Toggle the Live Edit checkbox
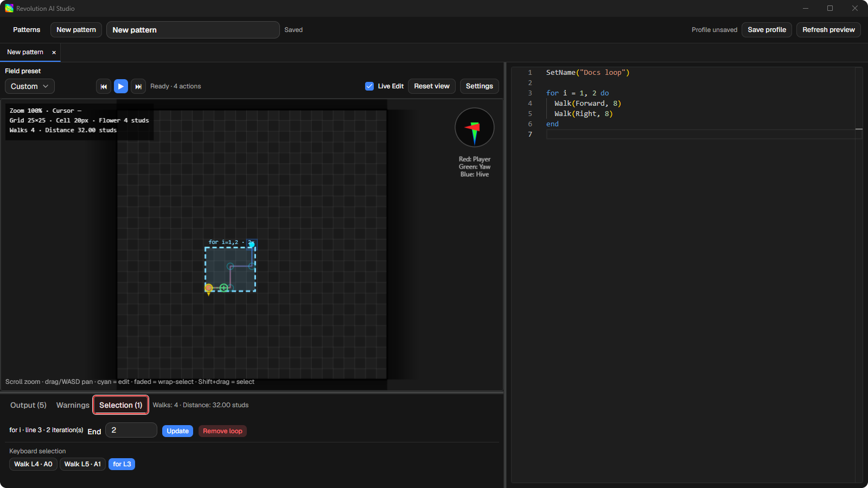Screen dimensions: 868x488 point(369,86)
